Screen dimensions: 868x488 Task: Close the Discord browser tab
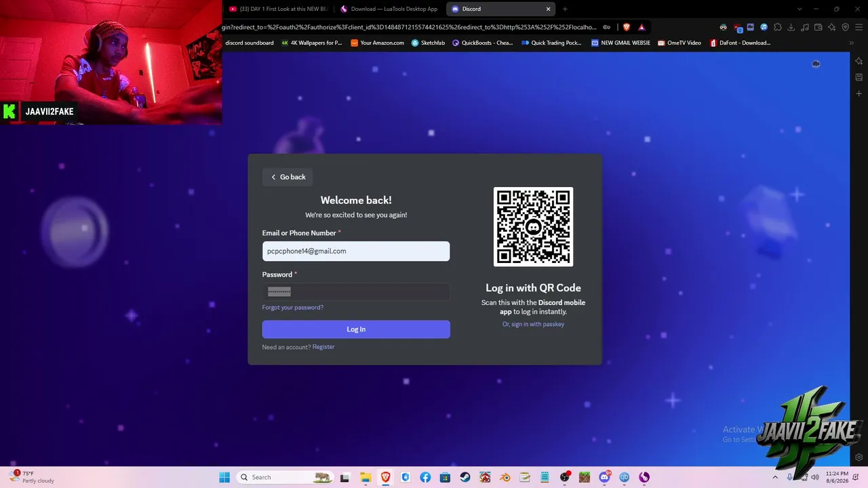[x=548, y=9]
